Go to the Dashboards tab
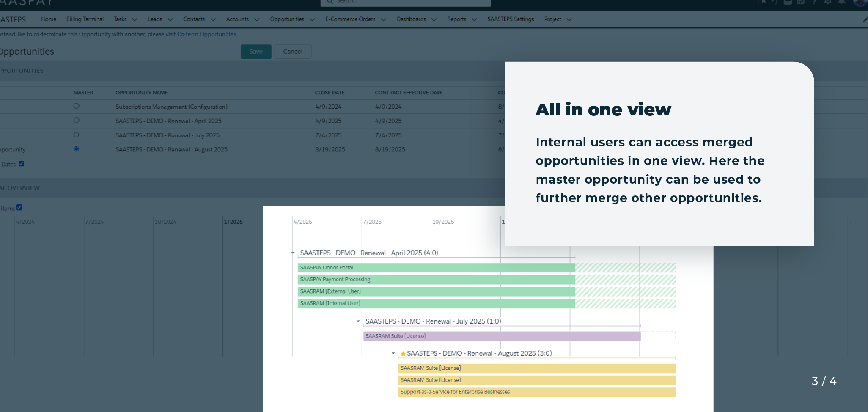 [411, 19]
